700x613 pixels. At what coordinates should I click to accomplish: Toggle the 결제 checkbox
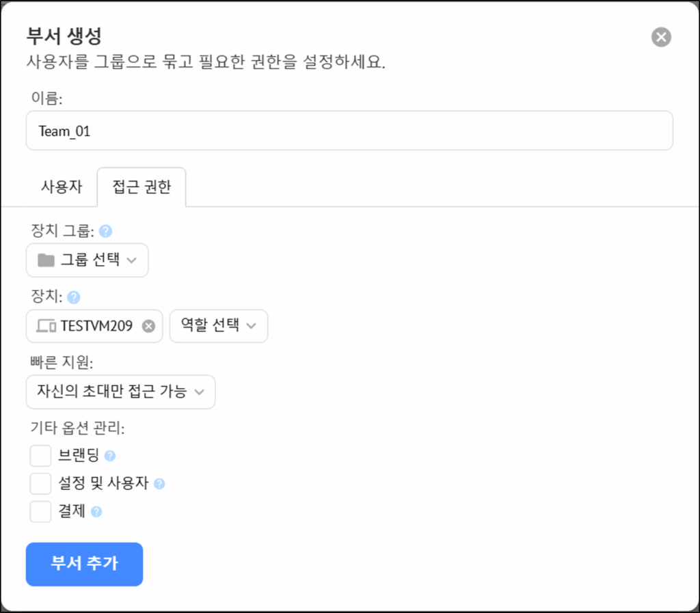40,511
